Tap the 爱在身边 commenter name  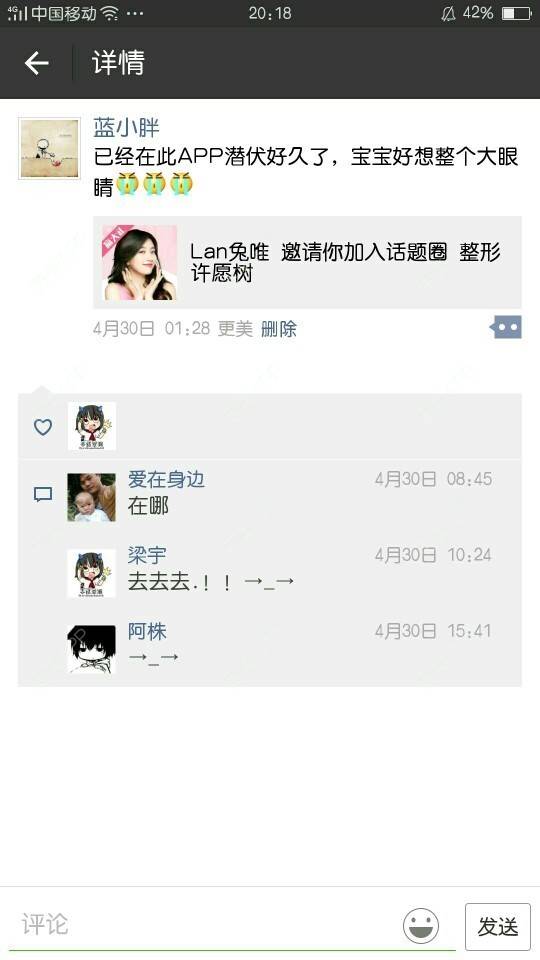(x=166, y=479)
